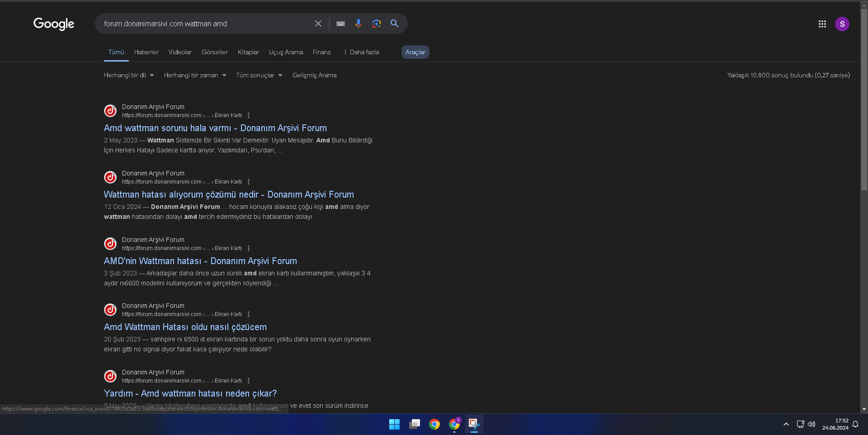Open 'Amd Wattman Hatası oldu nasıl çözücem' result
The height and width of the screenshot is (435, 868).
(185, 327)
